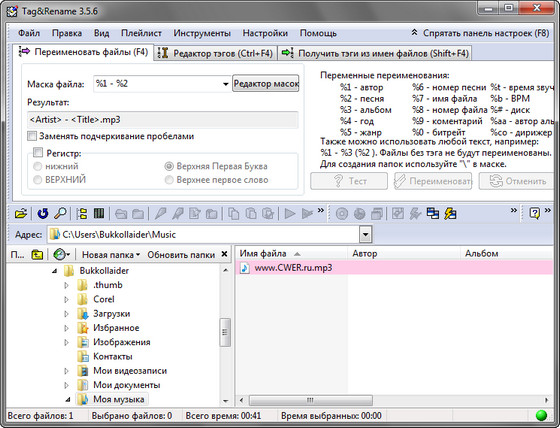Open the Файл menu
Viewport: 560px width, 428px height.
29,33
